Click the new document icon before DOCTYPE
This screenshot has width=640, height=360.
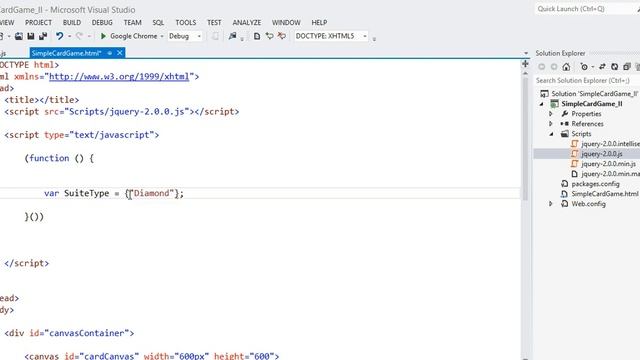(257, 36)
